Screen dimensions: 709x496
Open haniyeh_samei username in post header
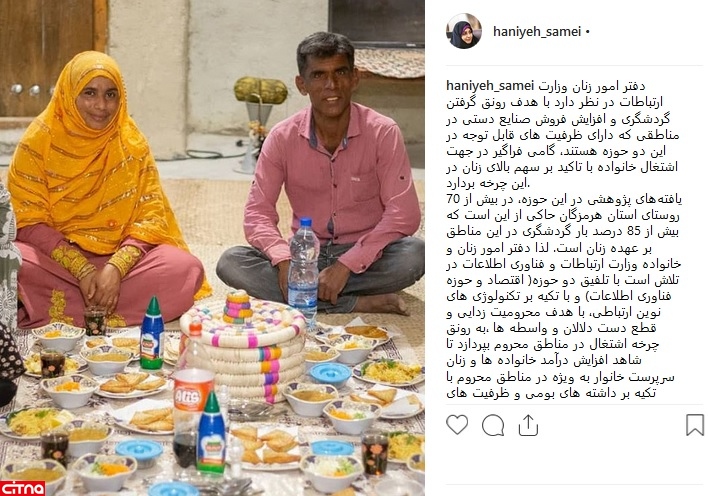tap(537, 32)
